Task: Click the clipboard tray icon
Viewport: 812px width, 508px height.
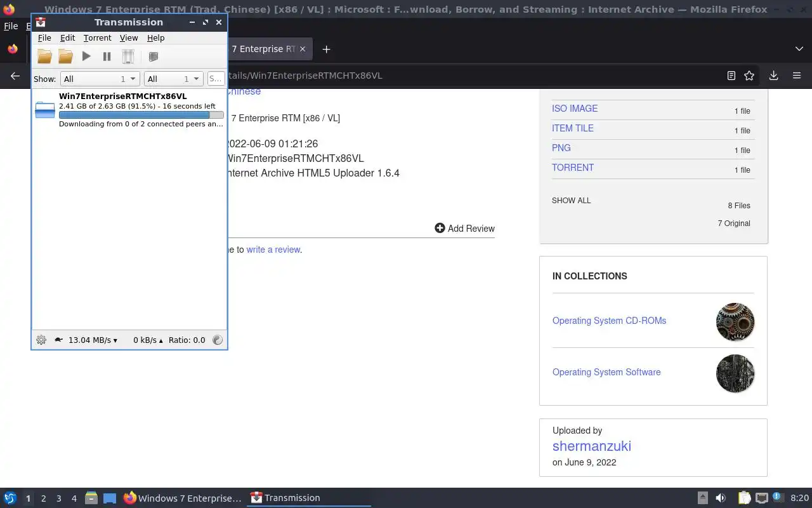Action: [744, 498]
